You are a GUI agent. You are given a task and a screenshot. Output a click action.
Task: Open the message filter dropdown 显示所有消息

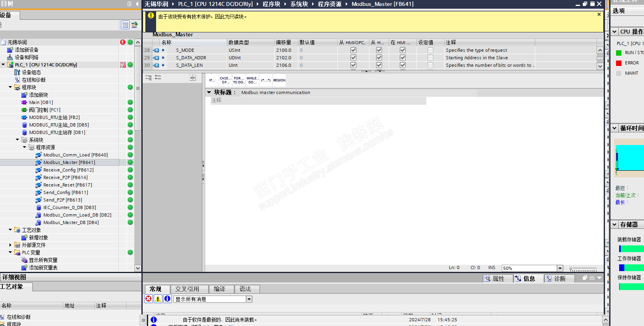click(x=249, y=299)
